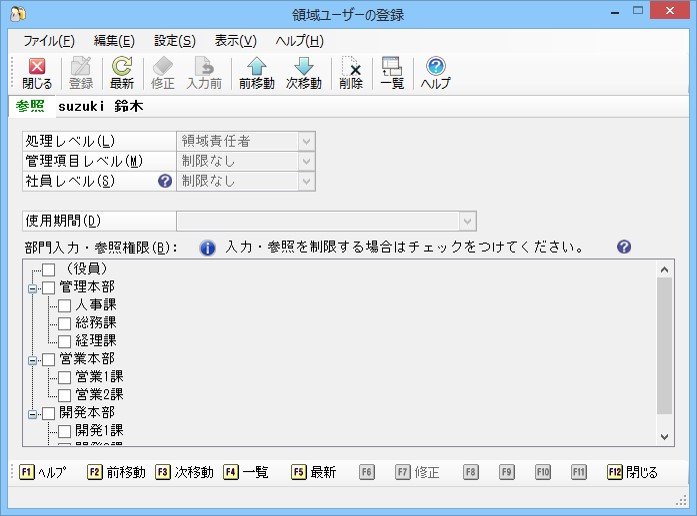Select the 開発本部 tree item label
Screen dimensions: 697x516
[x=87, y=412]
